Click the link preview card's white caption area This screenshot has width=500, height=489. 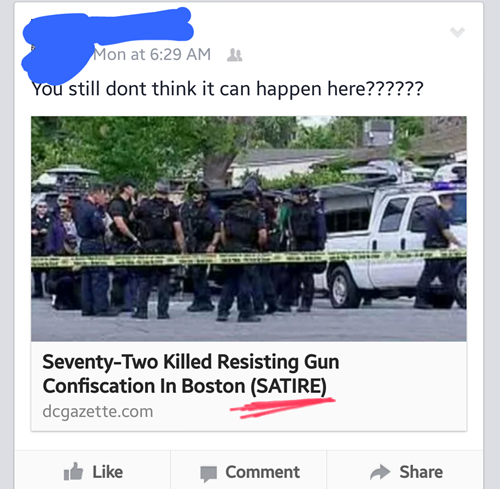click(x=249, y=386)
